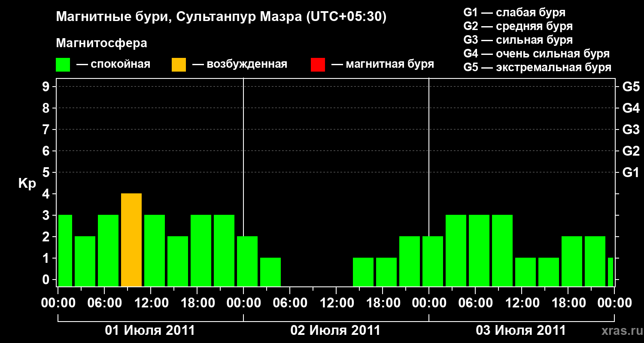Image resolution: width=644 pixels, height=343 pixels.
Task: Click the last narrow green bar at chart end
Action: (x=611, y=272)
